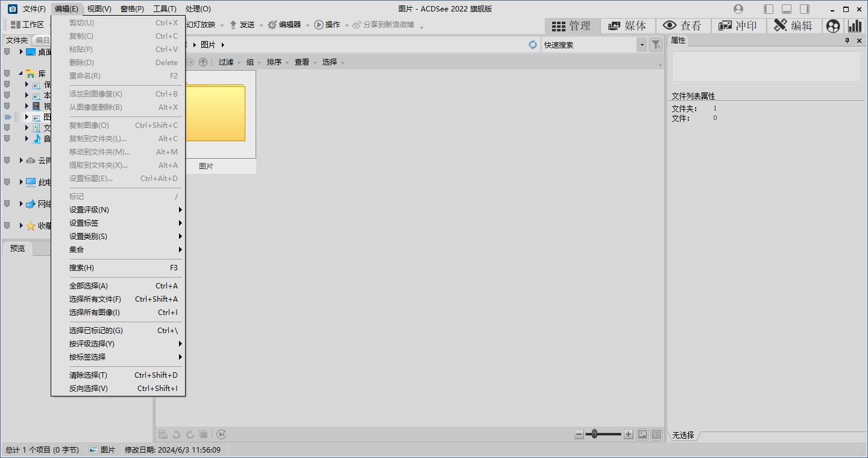868x458 pixels.
Task: Close the 属性 properties panel
Action: pyautogui.click(x=859, y=40)
